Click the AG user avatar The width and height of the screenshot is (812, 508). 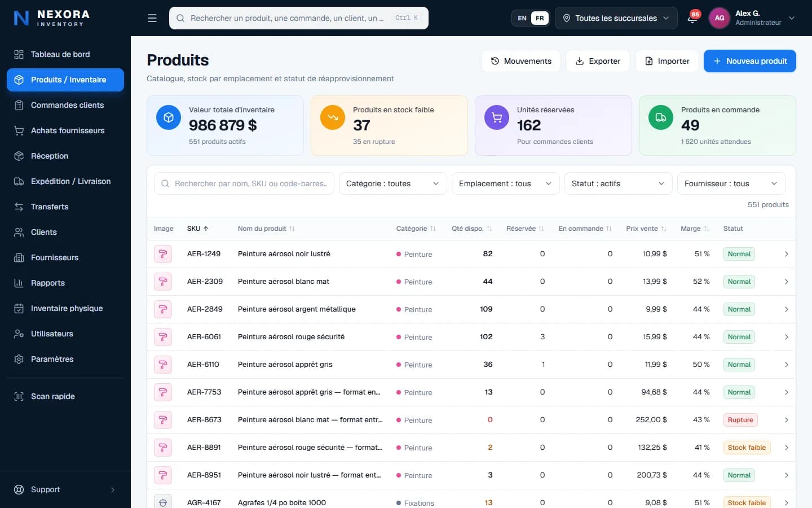coord(719,18)
